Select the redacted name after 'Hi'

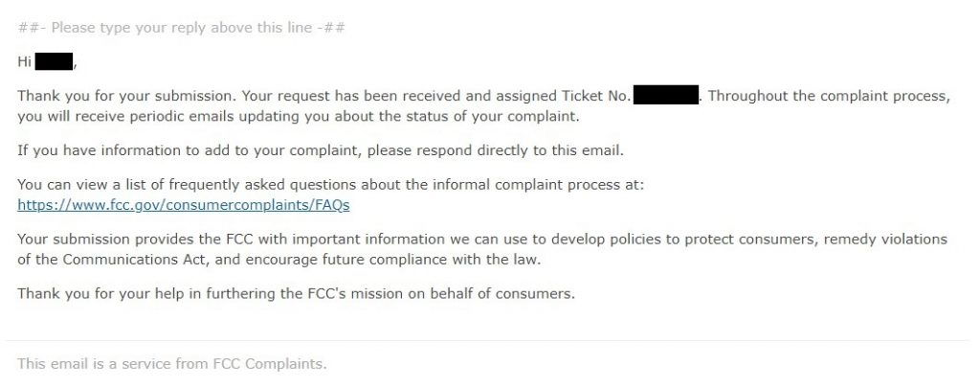click(x=54, y=62)
